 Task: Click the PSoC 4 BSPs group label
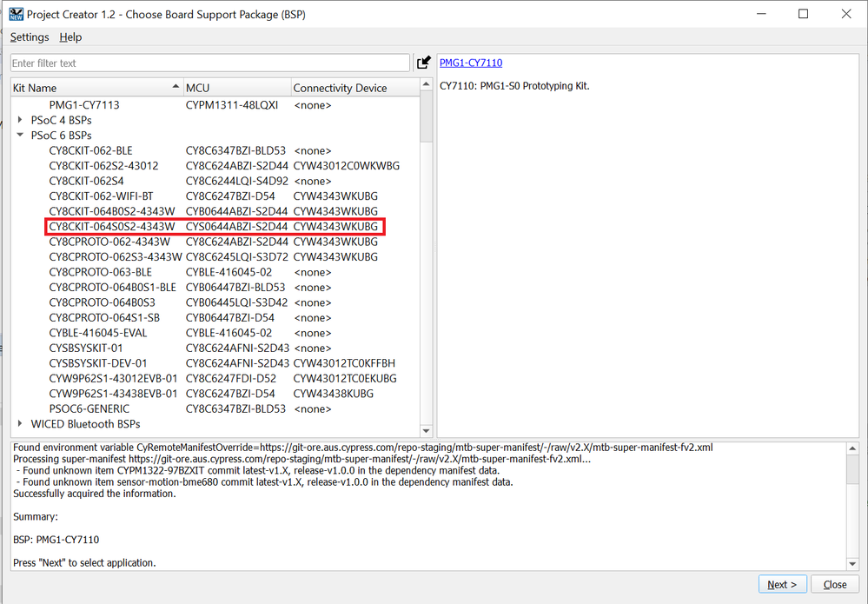tap(62, 120)
